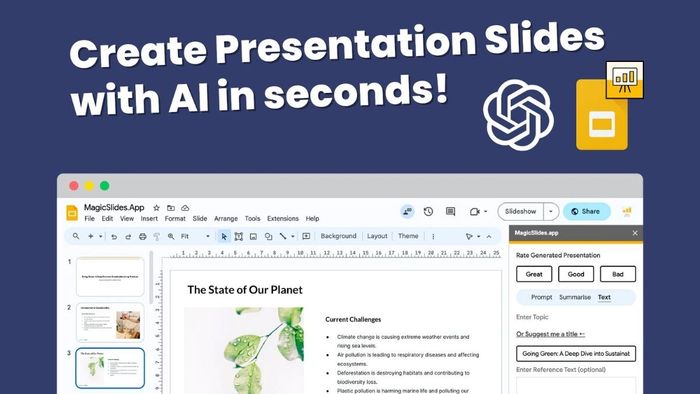Collapse the menus with the up chevron
Screen dimensions: 700x394
pyautogui.click(x=489, y=236)
